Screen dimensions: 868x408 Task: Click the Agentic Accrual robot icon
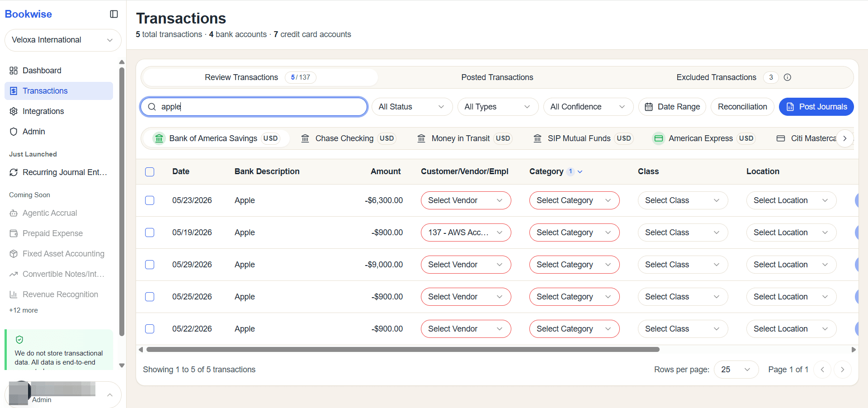(14, 213)
